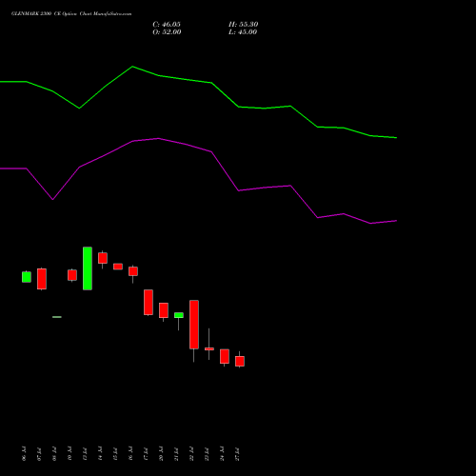Select the red candle above 17 Jul
The image size is (476, 476).
click(x=149, y=303)
